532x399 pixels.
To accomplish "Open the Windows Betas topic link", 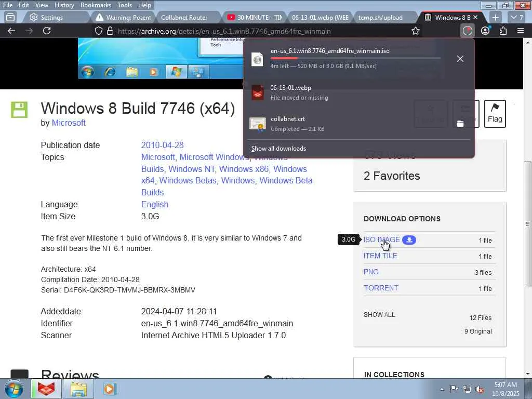I will pyautogui.click(x=188, y=180).
